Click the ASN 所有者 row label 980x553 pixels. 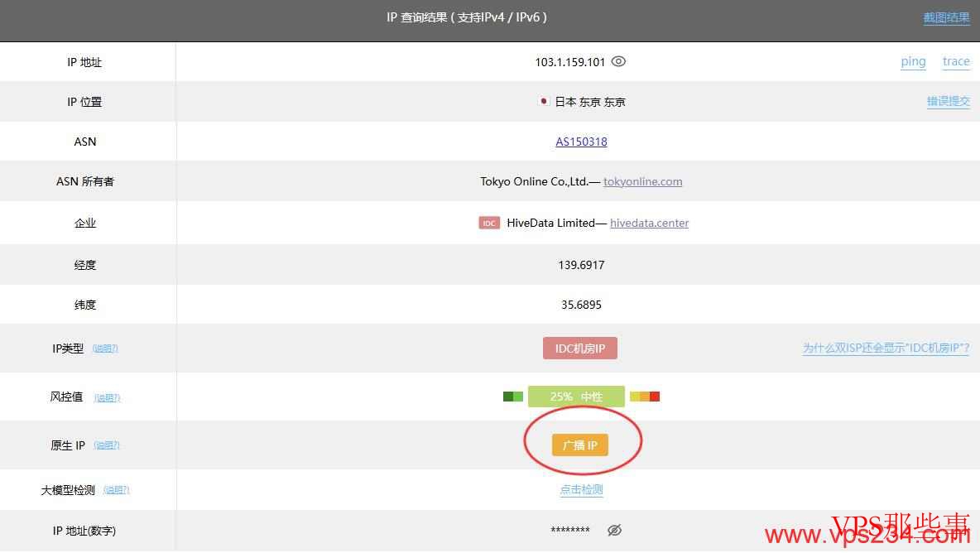point(85,181)
